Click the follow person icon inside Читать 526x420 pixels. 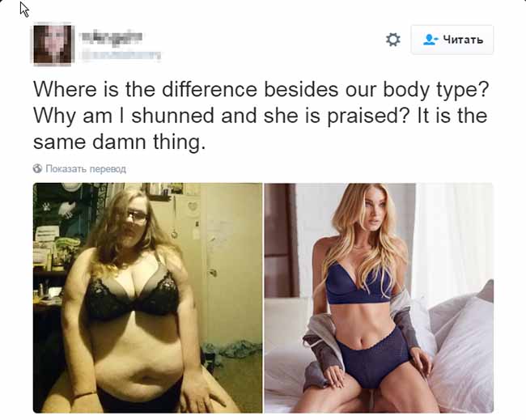[x=431, y=40]
